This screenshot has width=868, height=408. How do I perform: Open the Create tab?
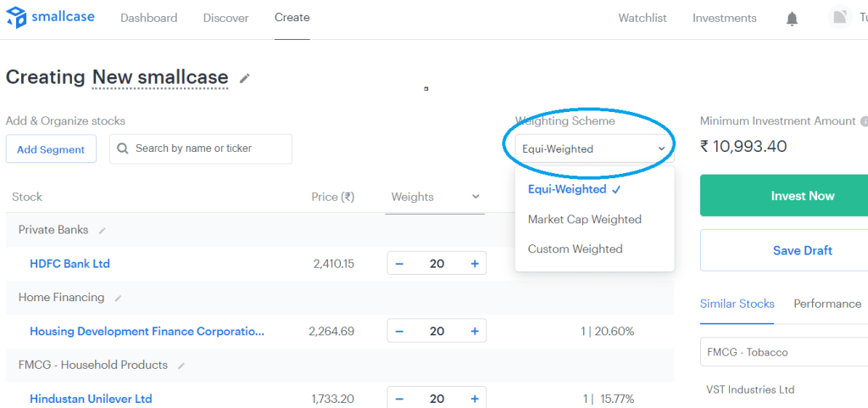point(292,18)
